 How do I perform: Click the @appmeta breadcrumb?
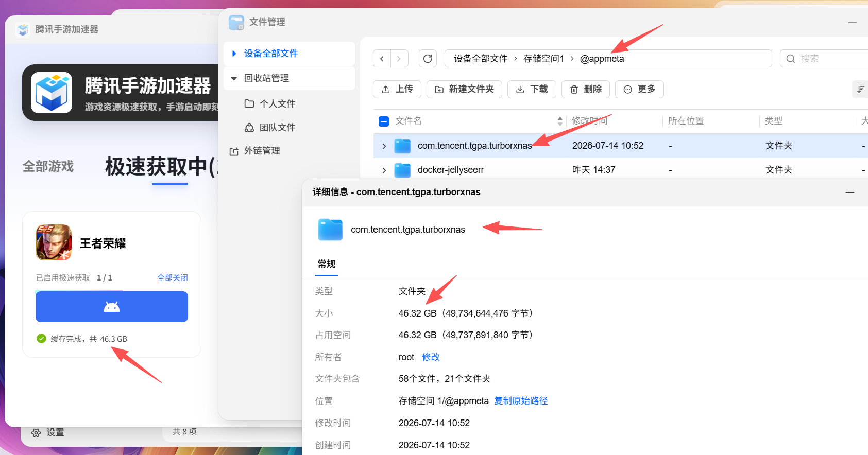click(602, 59)
